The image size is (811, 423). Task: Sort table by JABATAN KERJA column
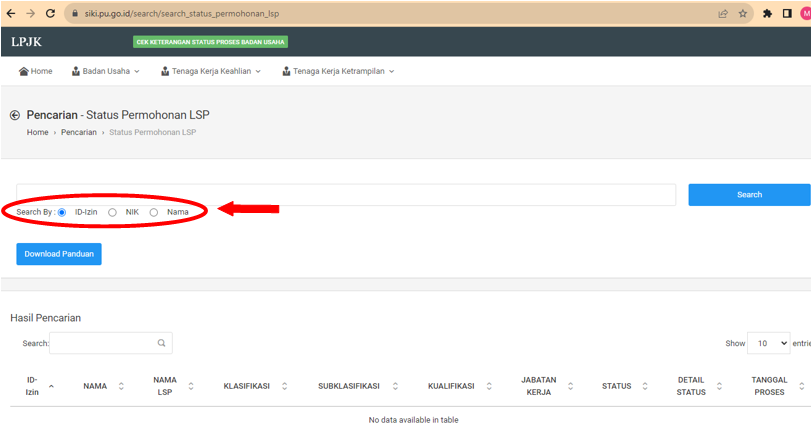pyautogui.click(x=570, y=386)
